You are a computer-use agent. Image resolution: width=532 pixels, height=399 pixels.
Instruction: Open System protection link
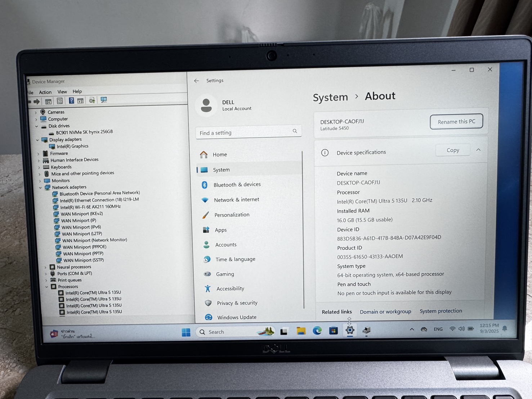point(441,311)
